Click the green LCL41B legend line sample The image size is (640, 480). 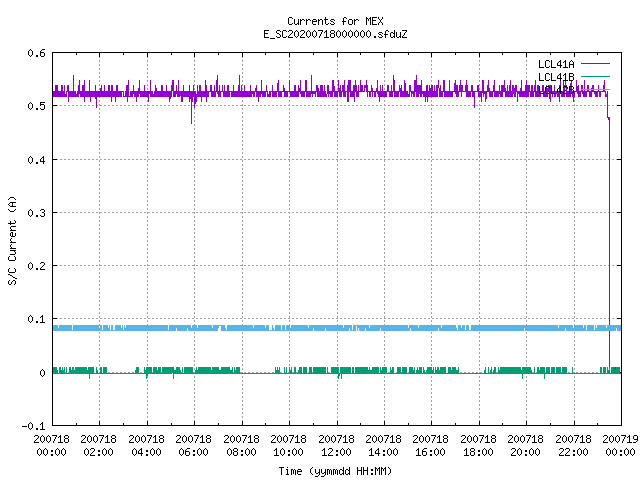595,76
